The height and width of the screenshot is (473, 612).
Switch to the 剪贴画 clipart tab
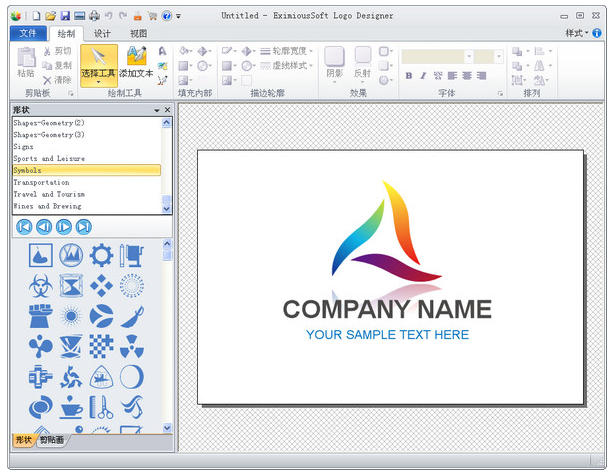point(52,440)
